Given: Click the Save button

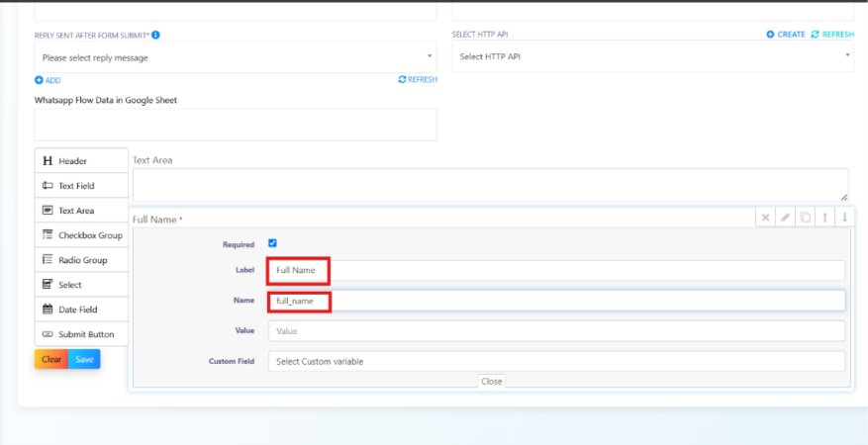Looking at the screenshot, I should [84, 359].
